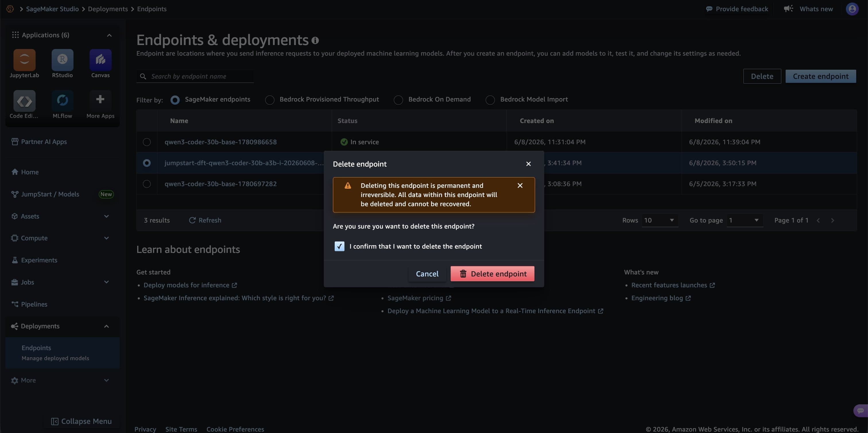868x433 pixels.
Task: Click the Refresh circular arrow icon
Action: [x=192, y=220]
